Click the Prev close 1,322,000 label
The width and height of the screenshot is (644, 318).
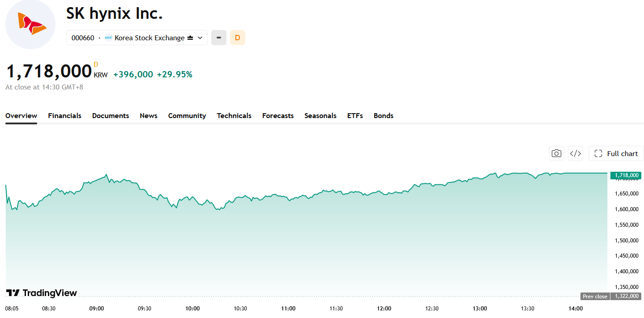pos(611,296)
